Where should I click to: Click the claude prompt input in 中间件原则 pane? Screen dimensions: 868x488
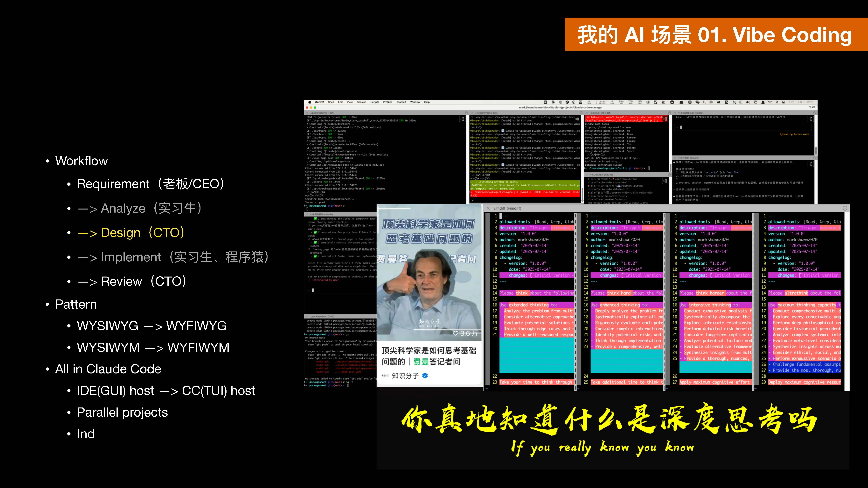click(341, 290)
